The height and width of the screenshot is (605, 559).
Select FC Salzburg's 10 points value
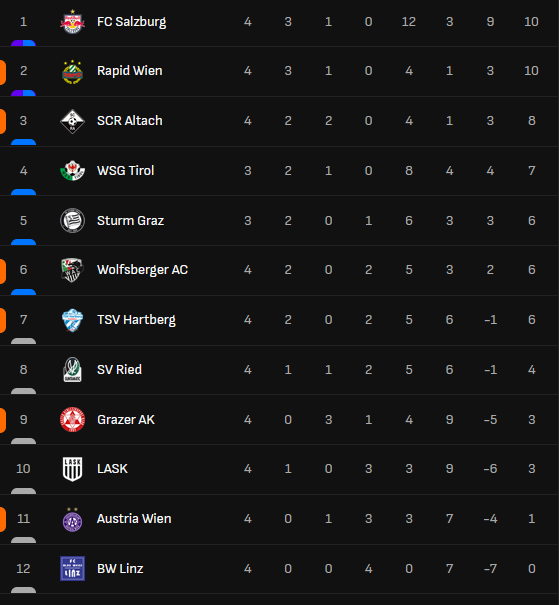(531, 22)
